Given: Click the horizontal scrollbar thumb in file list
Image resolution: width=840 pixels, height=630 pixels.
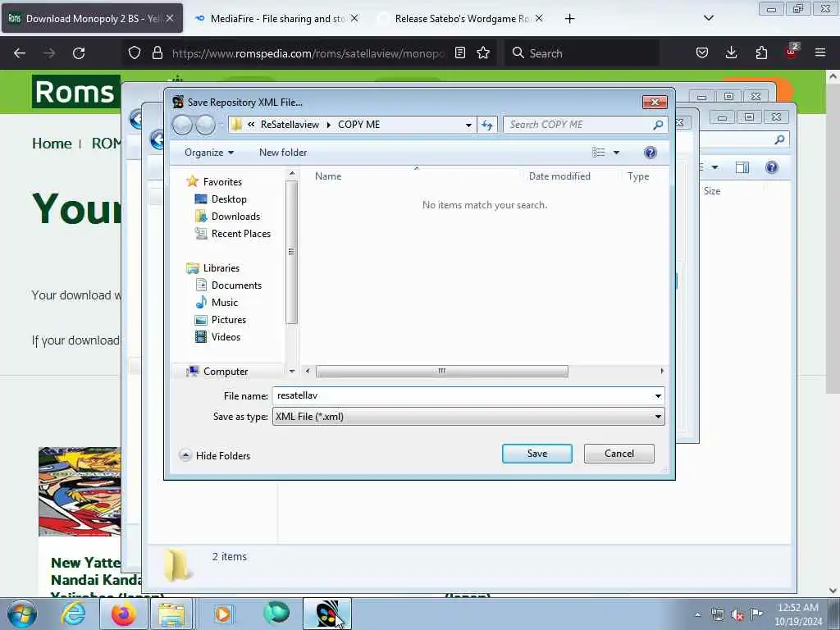Looking at the screenshot, I should point(442,371).
